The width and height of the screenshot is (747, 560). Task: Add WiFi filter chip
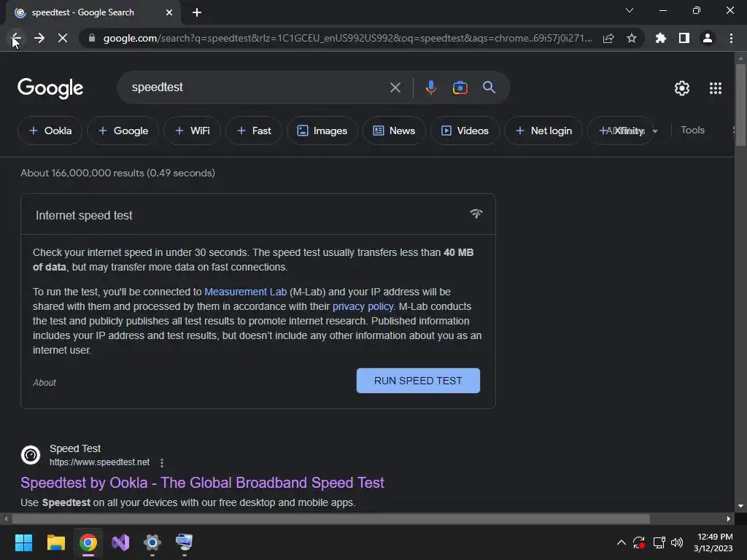point(192,131)
